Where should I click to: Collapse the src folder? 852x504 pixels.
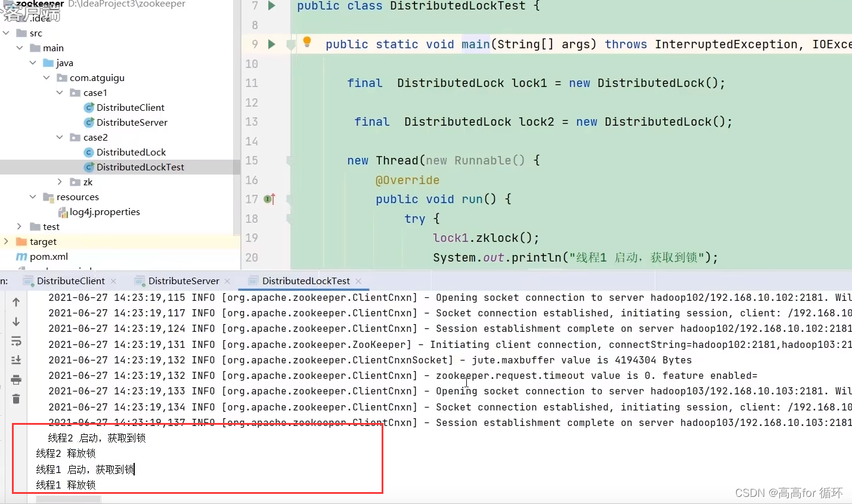click(x=6, y=33)
